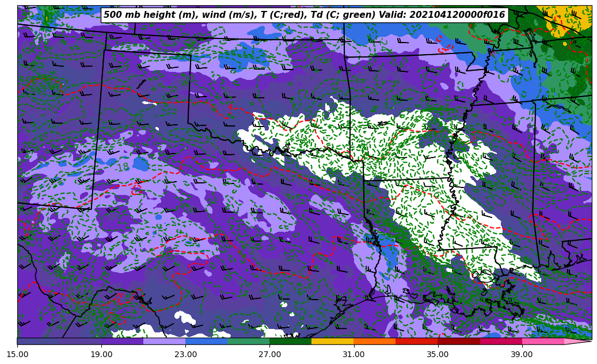Viewport: 597px width, 364px height.
Task: Choose the hot pink colorbar segment
Action: coord(542,342)
